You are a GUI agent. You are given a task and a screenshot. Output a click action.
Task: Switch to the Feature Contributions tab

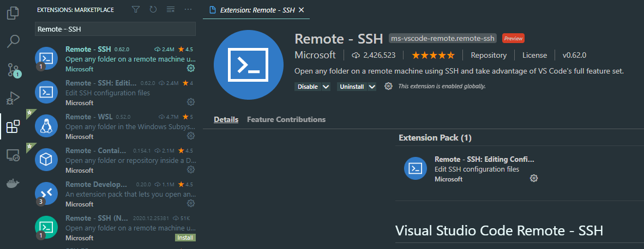[x=286, y=119]
